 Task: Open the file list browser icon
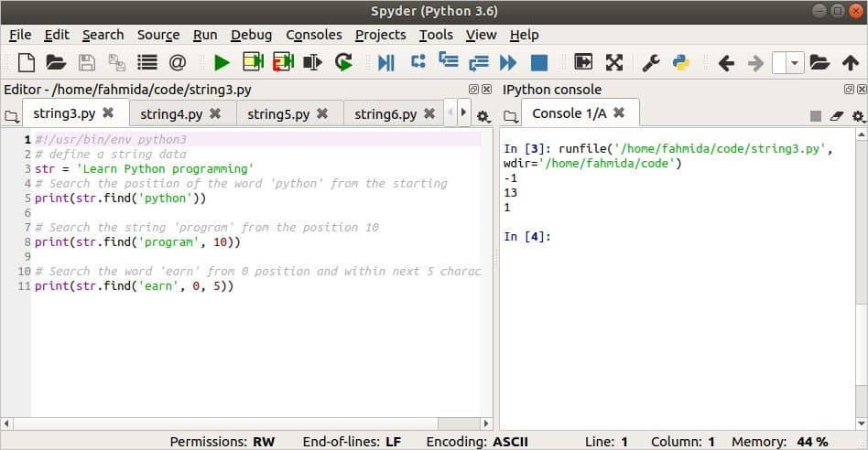(147, 62)
